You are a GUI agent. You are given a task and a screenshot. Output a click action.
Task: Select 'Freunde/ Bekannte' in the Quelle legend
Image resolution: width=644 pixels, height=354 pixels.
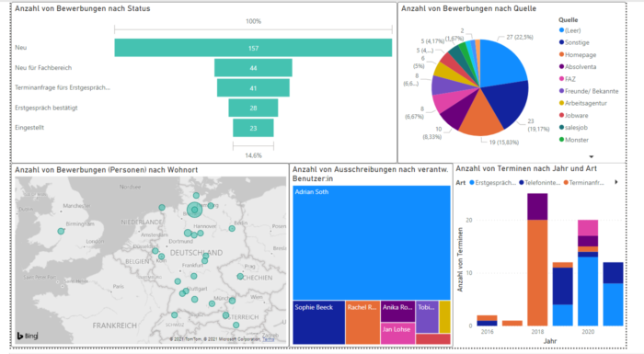pos(589,91)
